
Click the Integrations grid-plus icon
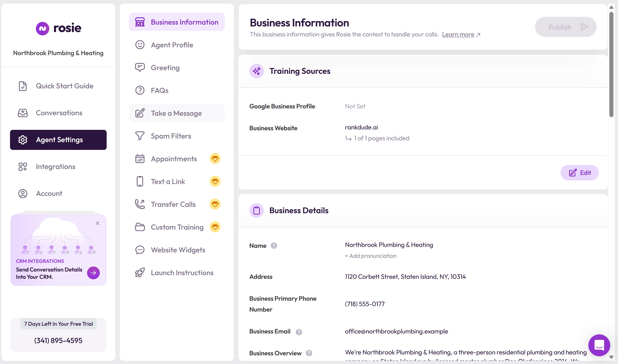coord(23,167)
